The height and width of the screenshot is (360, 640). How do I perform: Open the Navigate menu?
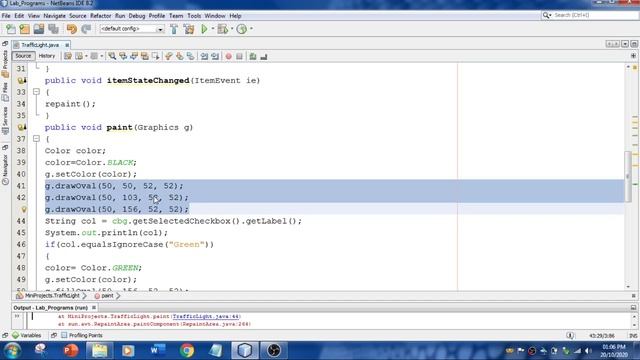pos(54,16)
